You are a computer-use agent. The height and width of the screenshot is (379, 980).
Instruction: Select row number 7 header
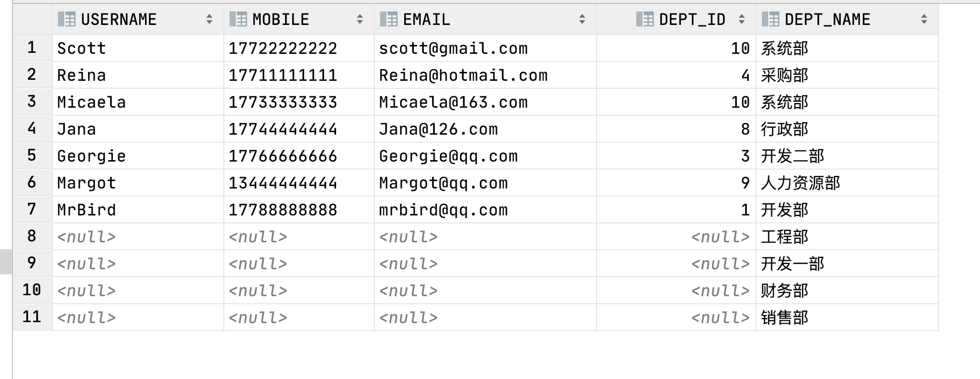pos(32,209)
